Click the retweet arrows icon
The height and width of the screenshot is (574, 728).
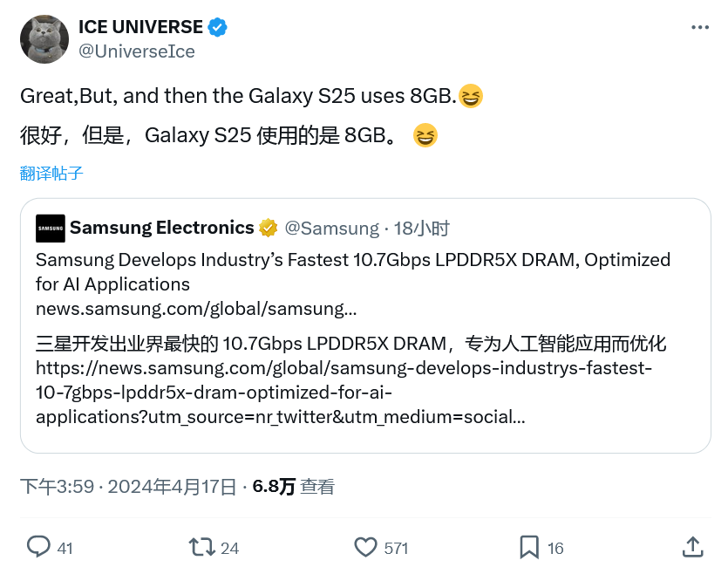click(201, 547)
